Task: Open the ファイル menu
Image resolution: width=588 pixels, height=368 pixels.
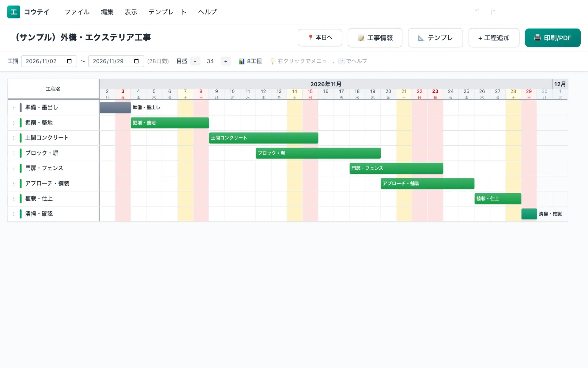Action: pos(77,12)
